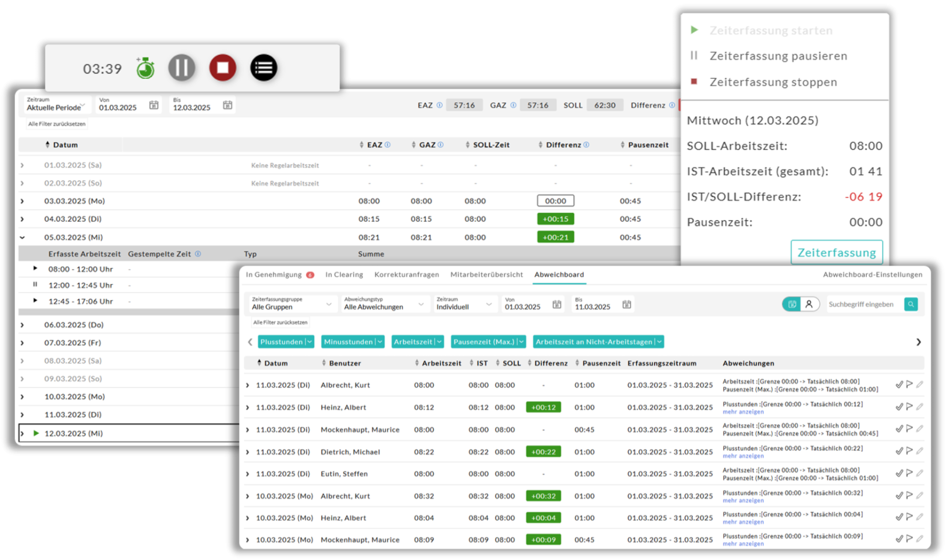The height and width of the screenshot is (560, 945).
Task: Click the blue search magnifier button
Action: (911, 304)
